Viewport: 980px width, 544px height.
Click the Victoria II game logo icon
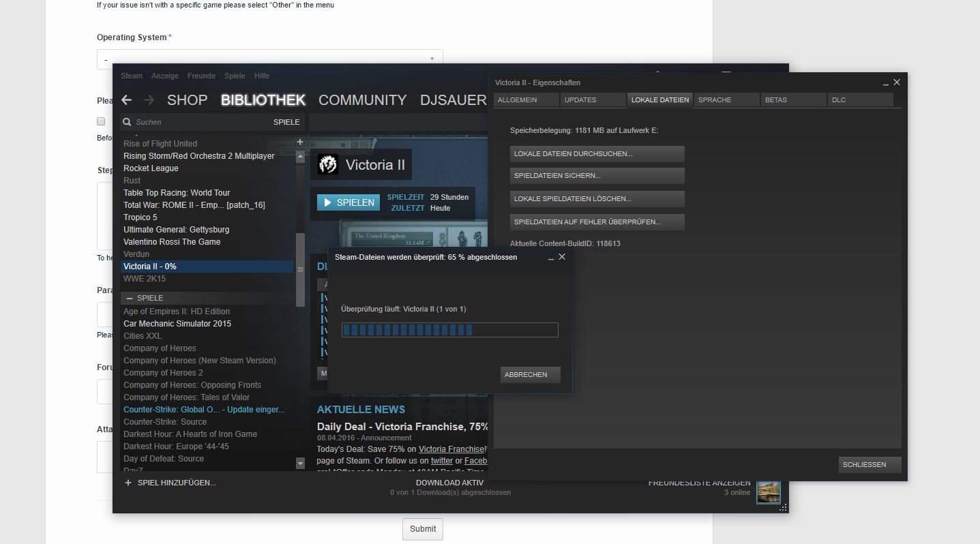pyautogui.click(x=328, y=164)
